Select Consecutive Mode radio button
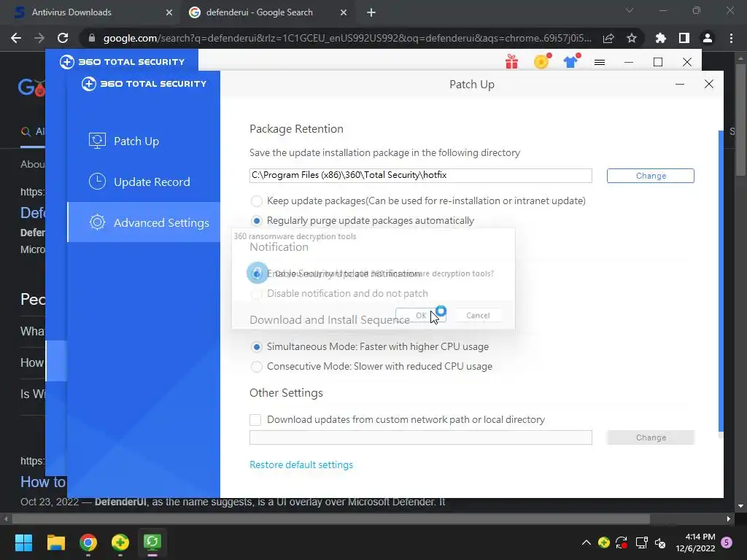The width and height of the screenshot is (747, 560). 257,366
